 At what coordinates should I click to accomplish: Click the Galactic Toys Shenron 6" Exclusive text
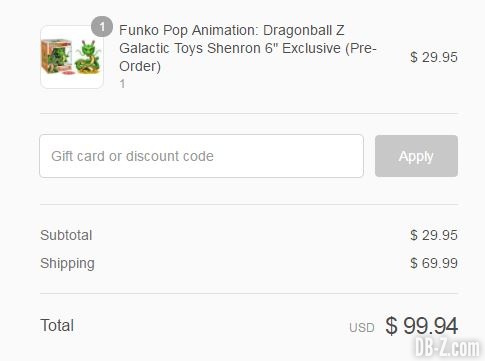pos(230,48)
